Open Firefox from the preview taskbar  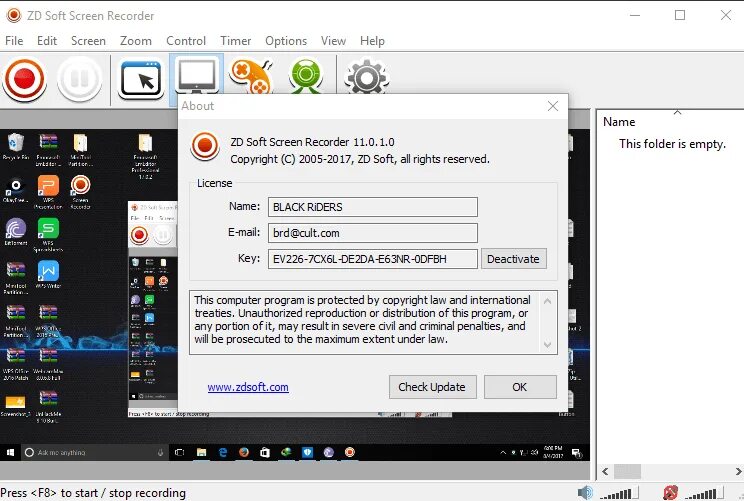[244, 453]
